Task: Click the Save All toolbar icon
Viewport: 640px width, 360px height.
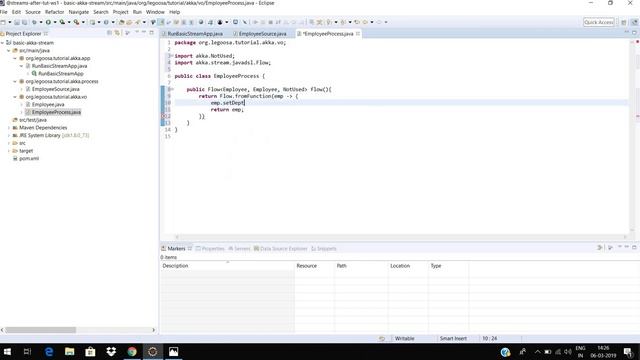Action: click(24, 22)
